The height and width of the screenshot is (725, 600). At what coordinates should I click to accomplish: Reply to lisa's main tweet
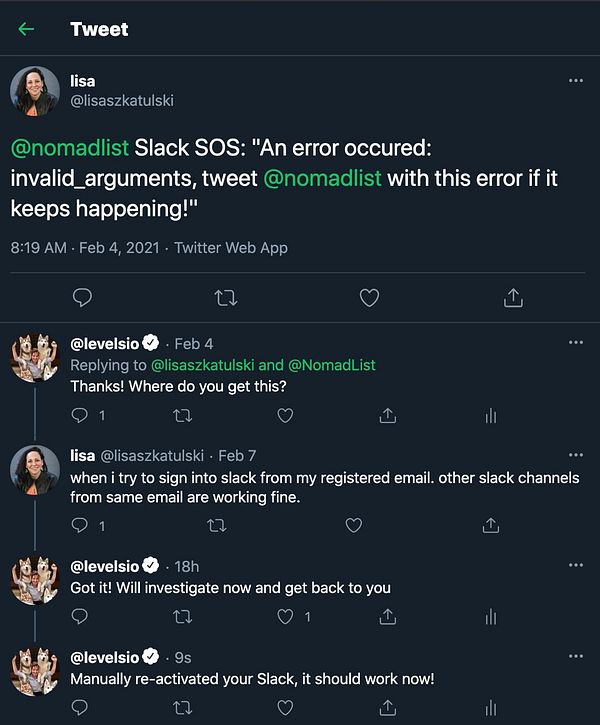84,297
